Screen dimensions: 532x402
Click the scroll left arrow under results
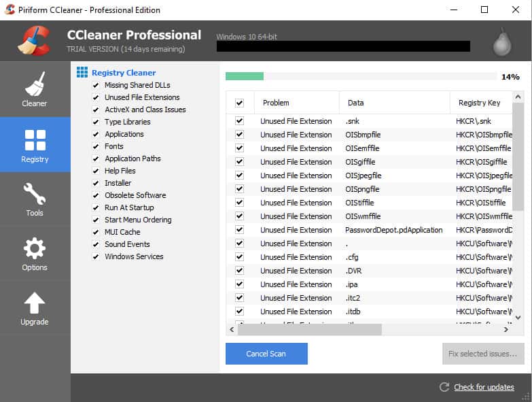point(232,329)
